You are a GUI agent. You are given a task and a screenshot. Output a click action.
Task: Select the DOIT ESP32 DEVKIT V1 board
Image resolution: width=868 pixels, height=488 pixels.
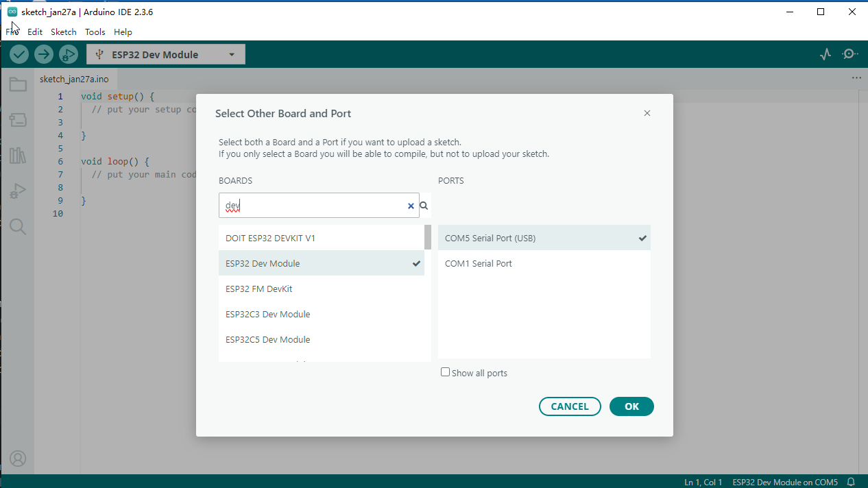pyautogui.click(x=270, y=239)
